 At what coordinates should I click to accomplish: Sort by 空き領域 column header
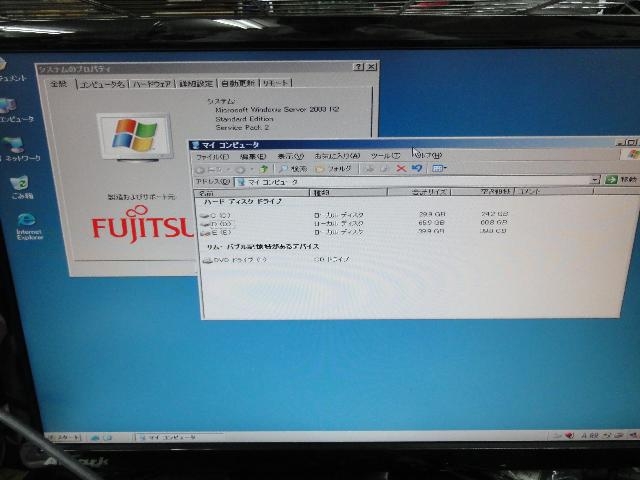point(483,191)
